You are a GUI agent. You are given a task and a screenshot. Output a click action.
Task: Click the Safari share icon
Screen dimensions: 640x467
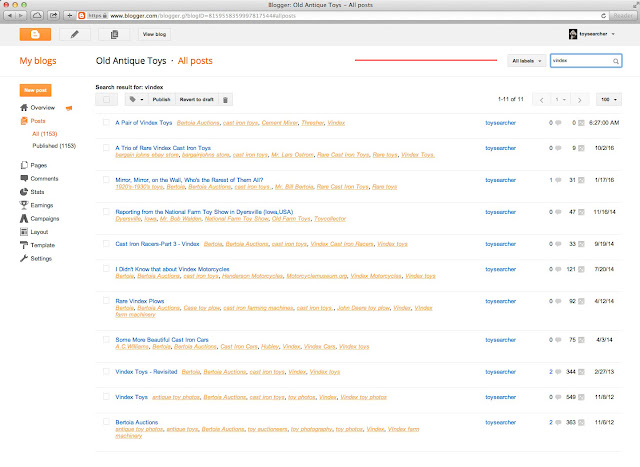point(53,16)
